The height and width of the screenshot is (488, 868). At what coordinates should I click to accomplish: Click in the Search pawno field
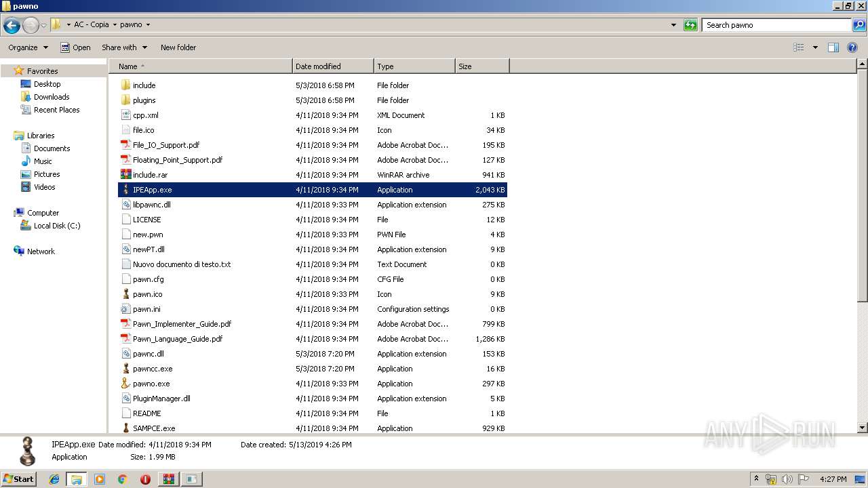[x=776, y=25]
